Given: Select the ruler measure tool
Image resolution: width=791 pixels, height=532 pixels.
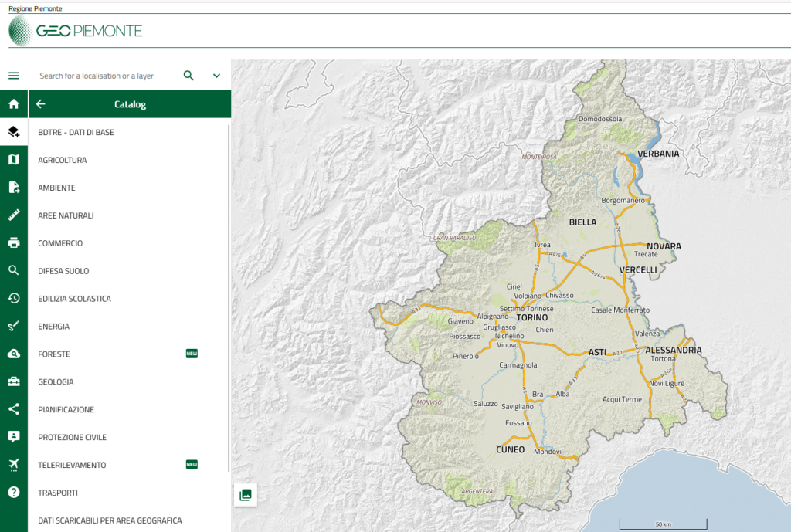Looking at the screenshot, I should click(x=14, y=215).
